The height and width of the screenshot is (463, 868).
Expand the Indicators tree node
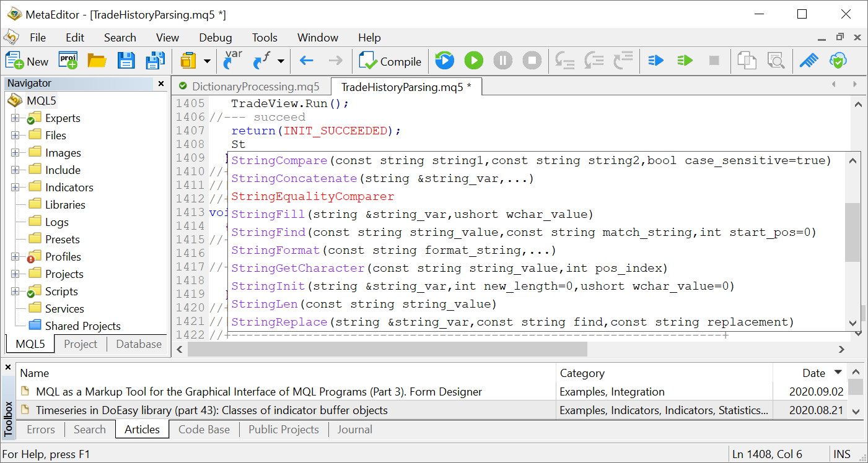click(15, 187)
